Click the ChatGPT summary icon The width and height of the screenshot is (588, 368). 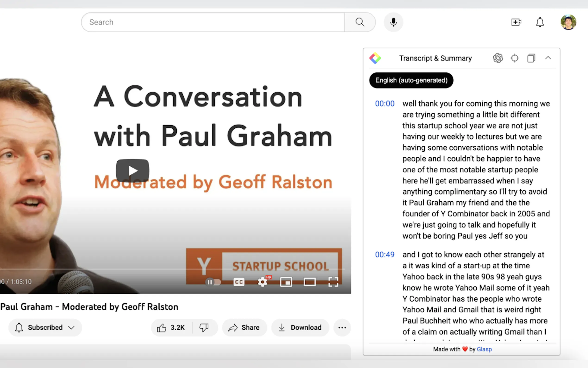[x=497, y=58]
